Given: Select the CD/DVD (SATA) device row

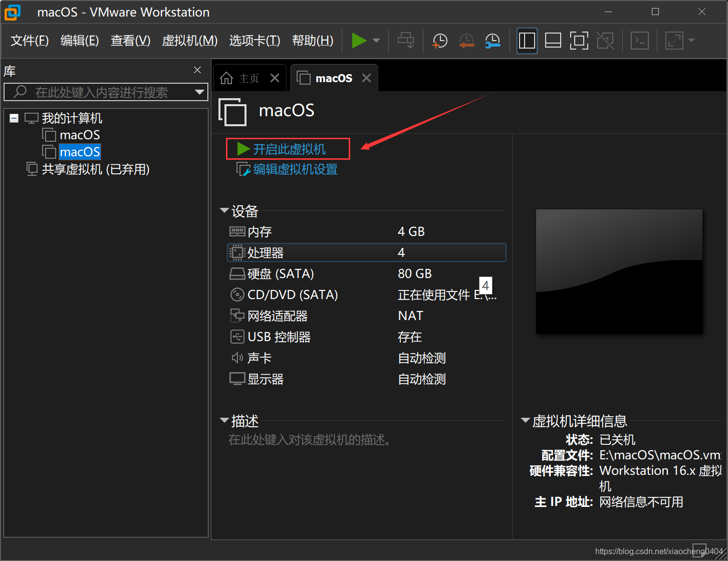Looking at the screenshot, I should tap(367, 295).
